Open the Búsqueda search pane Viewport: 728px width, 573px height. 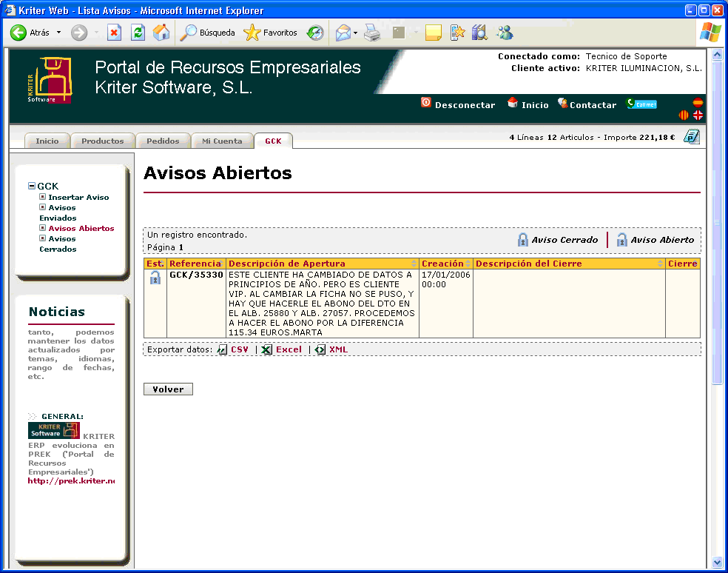point(207,33)
